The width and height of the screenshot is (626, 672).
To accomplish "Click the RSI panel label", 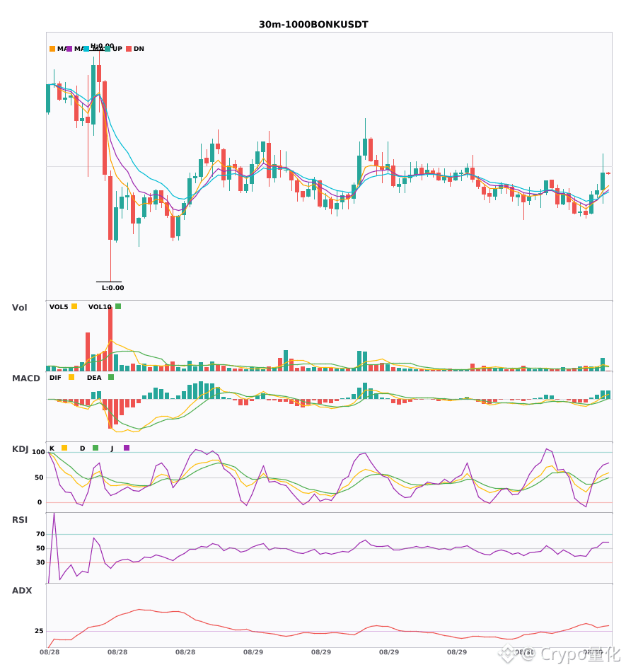I will point(20,520).
